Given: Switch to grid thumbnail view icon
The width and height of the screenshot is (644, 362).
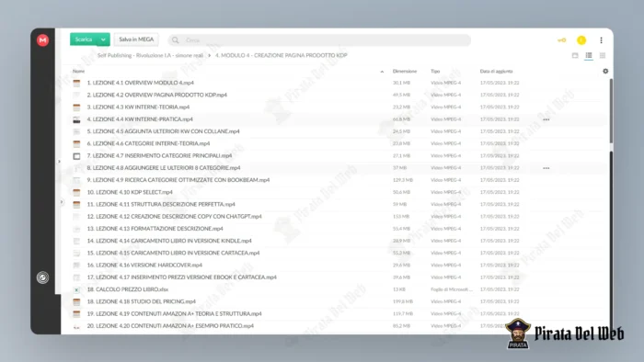Looking at the screenshot, I should coord(602,55).
